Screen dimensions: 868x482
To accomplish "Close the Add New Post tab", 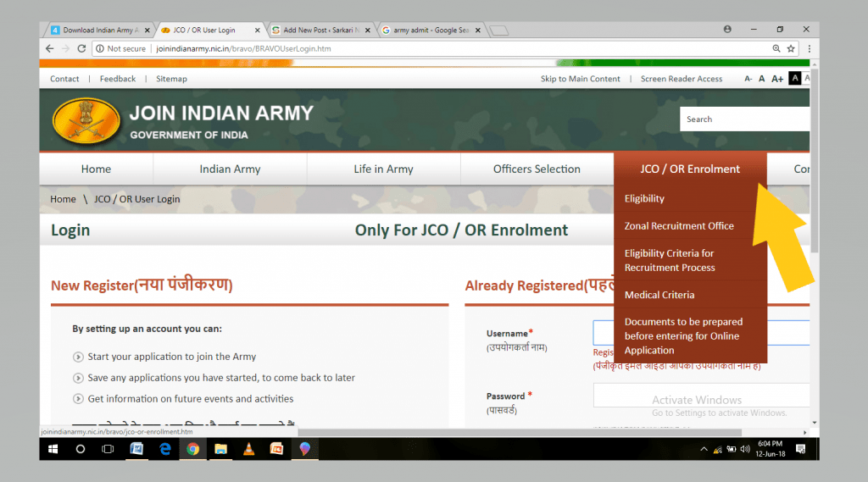I will coord(368,30).
